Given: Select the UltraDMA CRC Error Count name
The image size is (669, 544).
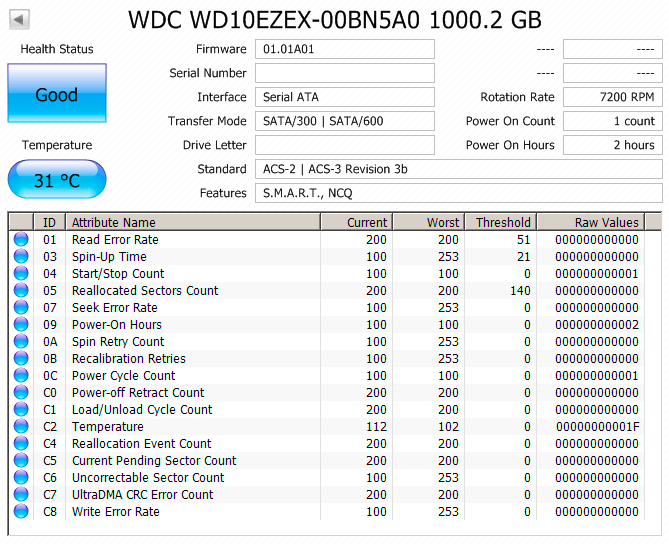Looking at the screenshot, I should [x=143, y=494].
